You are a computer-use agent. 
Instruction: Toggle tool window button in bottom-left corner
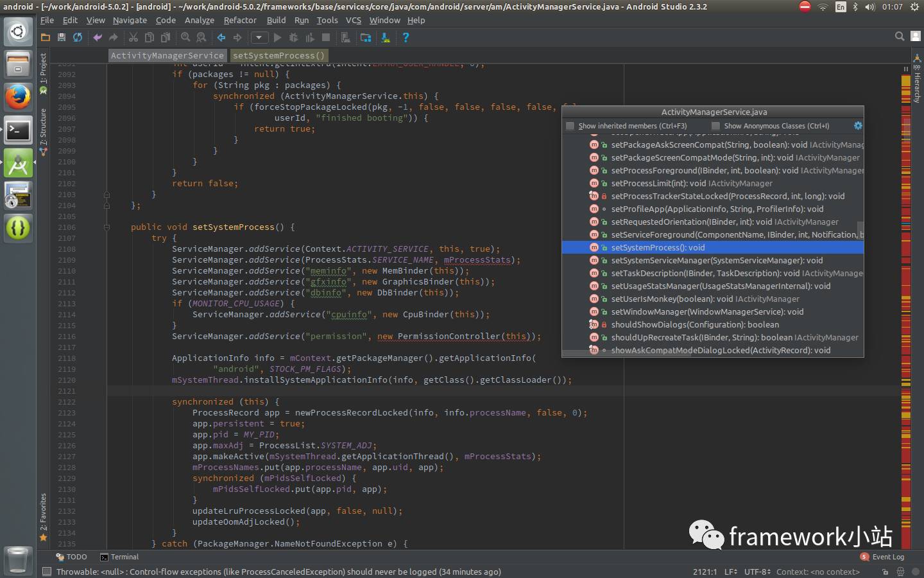(46, 572)
